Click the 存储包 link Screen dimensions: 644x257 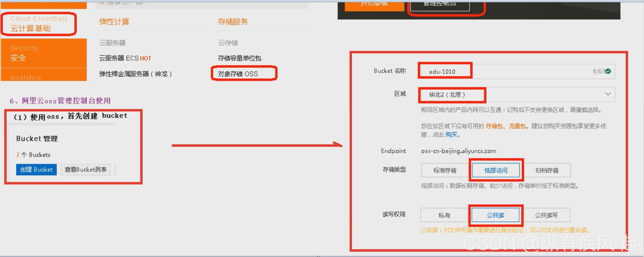tap(494, 126)
